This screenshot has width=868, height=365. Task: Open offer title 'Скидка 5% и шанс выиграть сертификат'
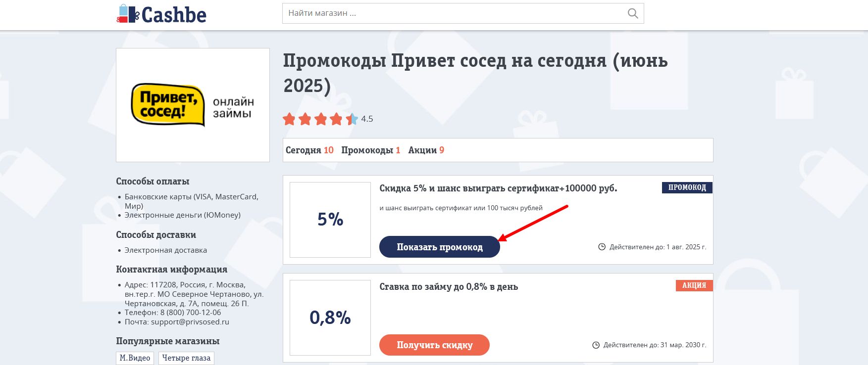498,188
